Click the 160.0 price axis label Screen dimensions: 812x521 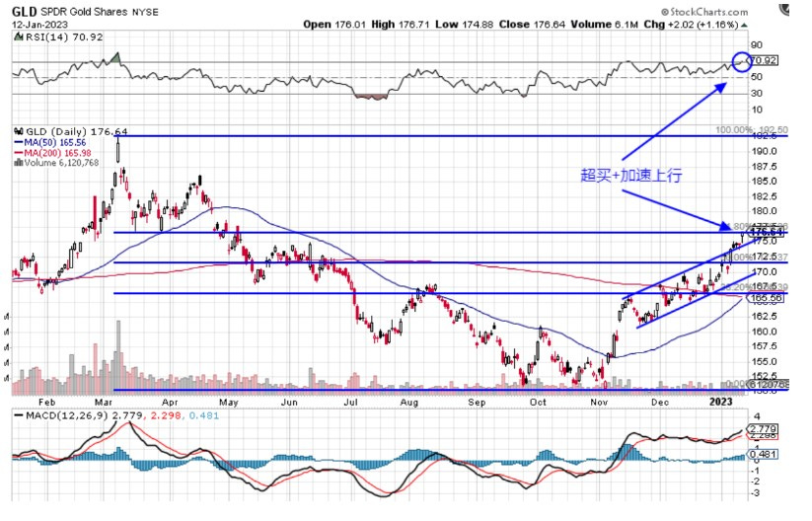coord(764,332)
